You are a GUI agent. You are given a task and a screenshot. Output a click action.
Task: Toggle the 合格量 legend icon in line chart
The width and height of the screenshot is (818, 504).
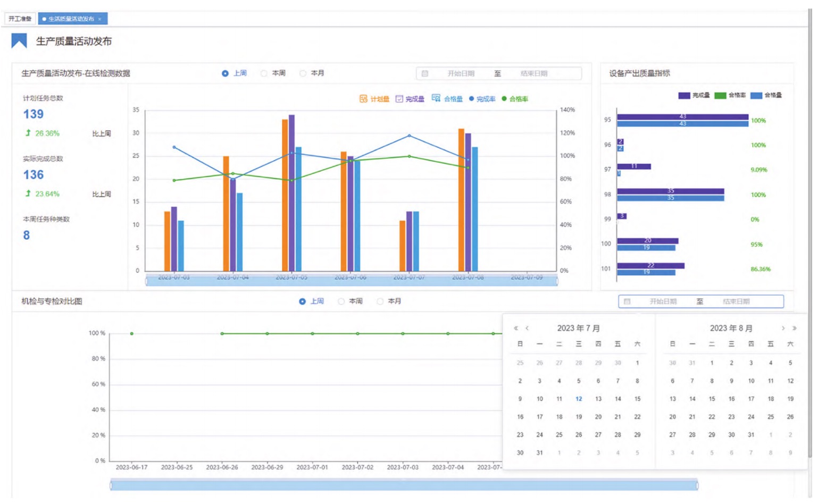(436, 98)
